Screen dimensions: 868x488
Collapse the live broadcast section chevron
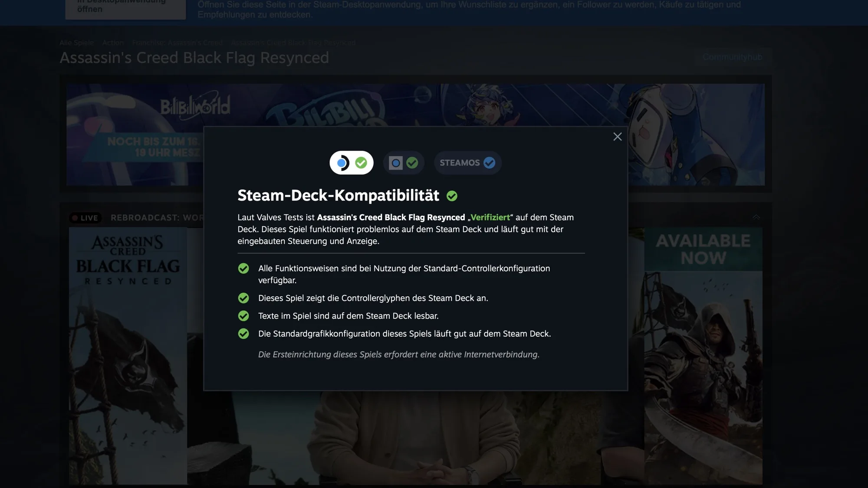[x=756, y=217]
